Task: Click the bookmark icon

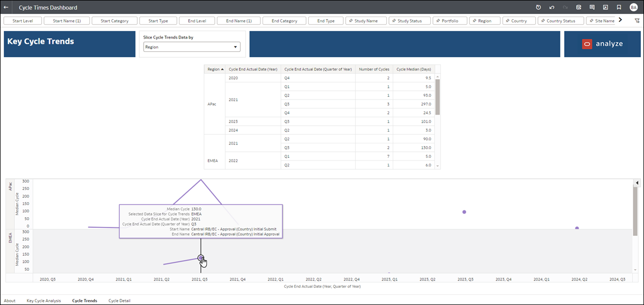Action: [619, 7]
